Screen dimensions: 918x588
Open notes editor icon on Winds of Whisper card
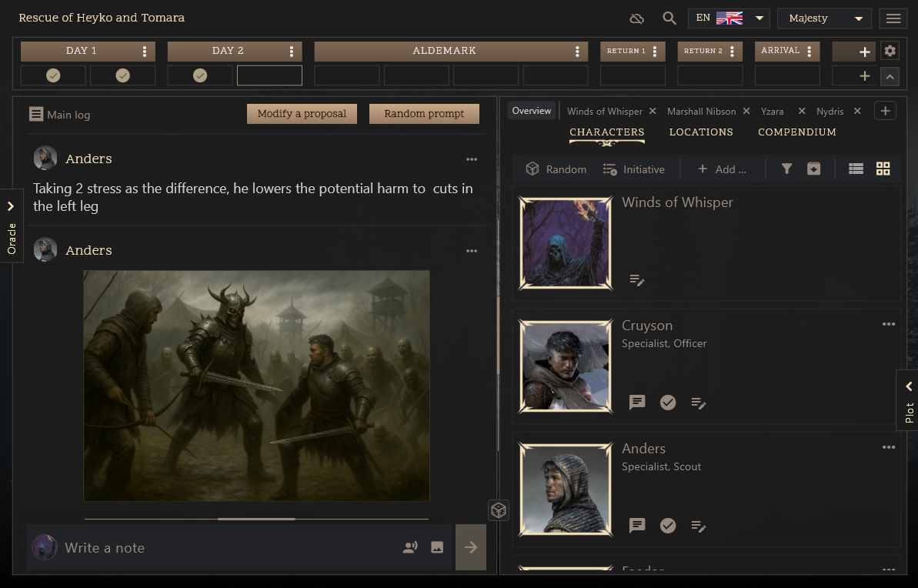click(x=637, y=280)
